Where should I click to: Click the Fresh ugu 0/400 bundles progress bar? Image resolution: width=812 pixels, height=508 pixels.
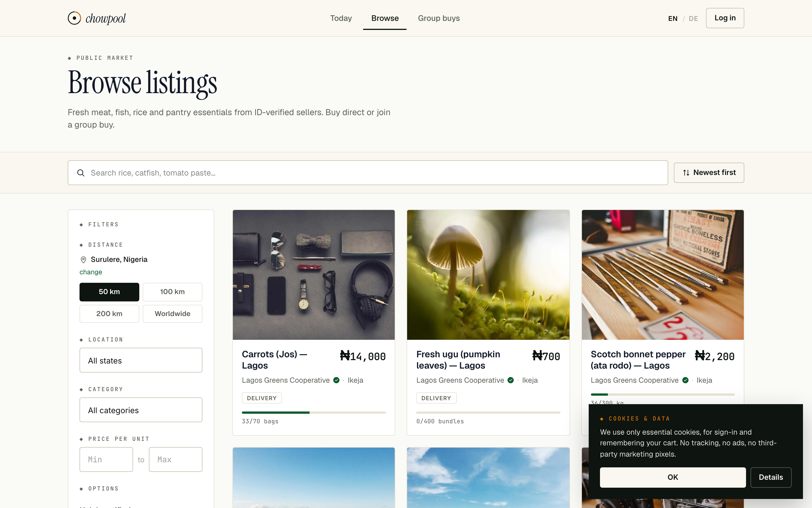(488, 412)
